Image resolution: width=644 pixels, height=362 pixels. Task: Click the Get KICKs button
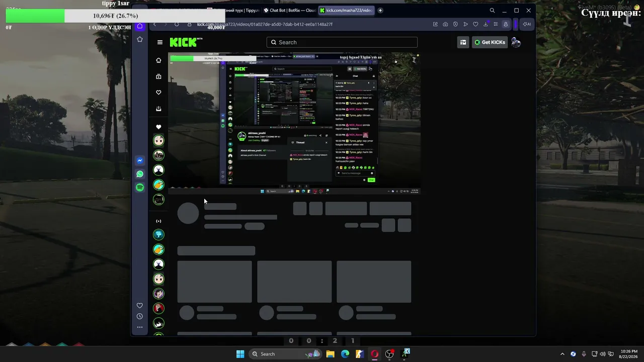490,42
